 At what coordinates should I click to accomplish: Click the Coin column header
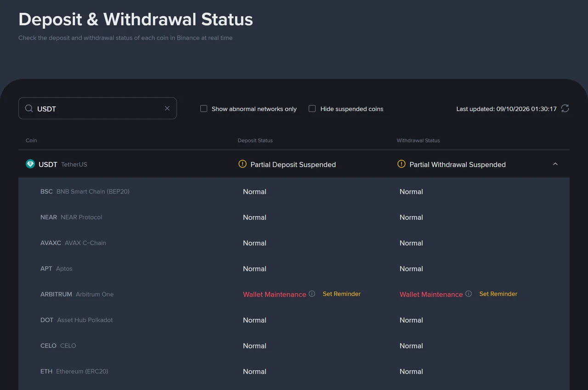(x=31, y=140)
